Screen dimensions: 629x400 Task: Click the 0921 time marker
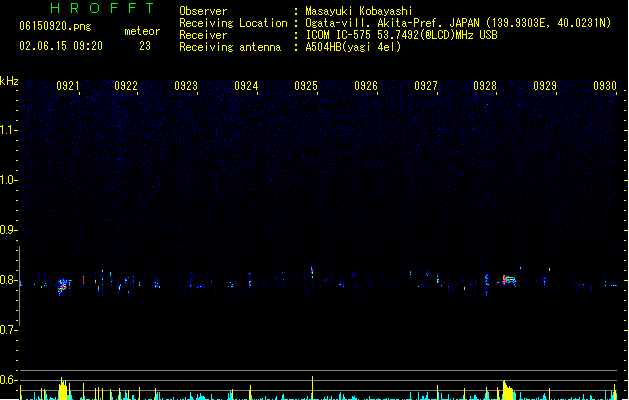click(x=67, y=86)
